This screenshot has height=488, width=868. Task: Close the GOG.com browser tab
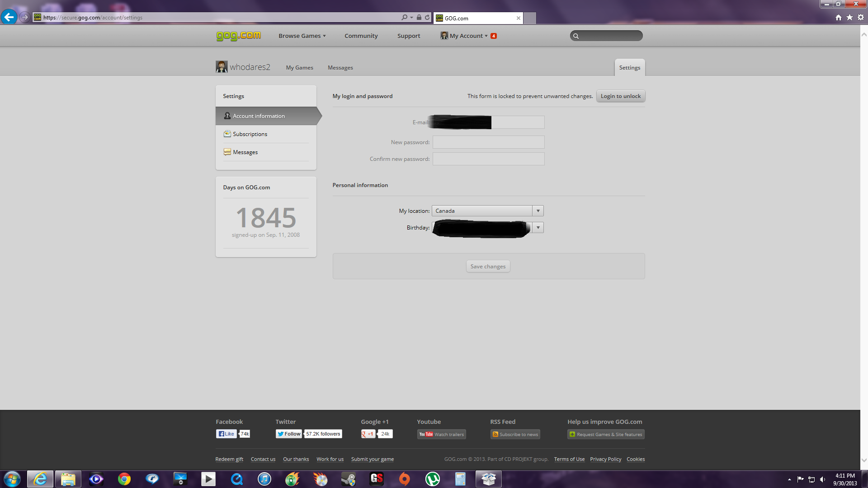(x=518, y=18)
